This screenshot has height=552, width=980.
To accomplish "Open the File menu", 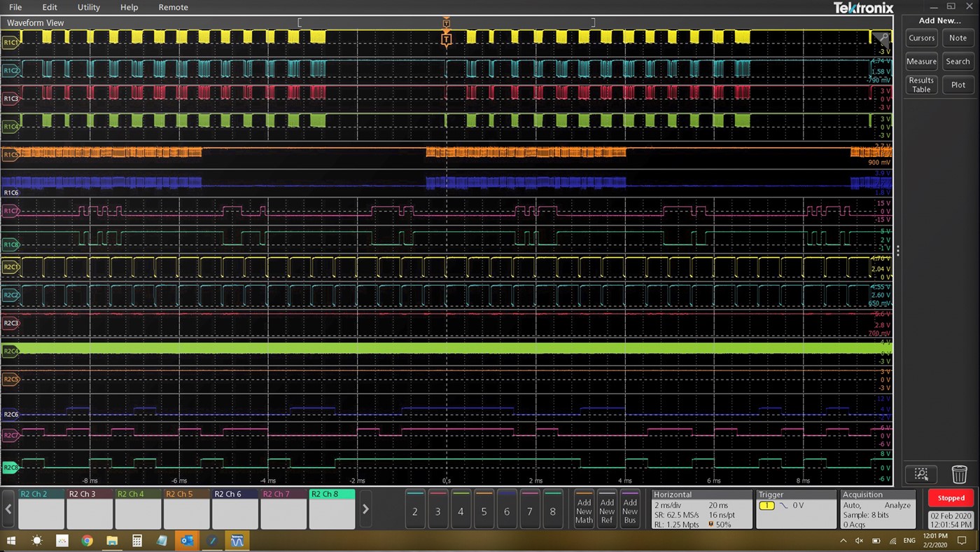I will click(15, 7).
